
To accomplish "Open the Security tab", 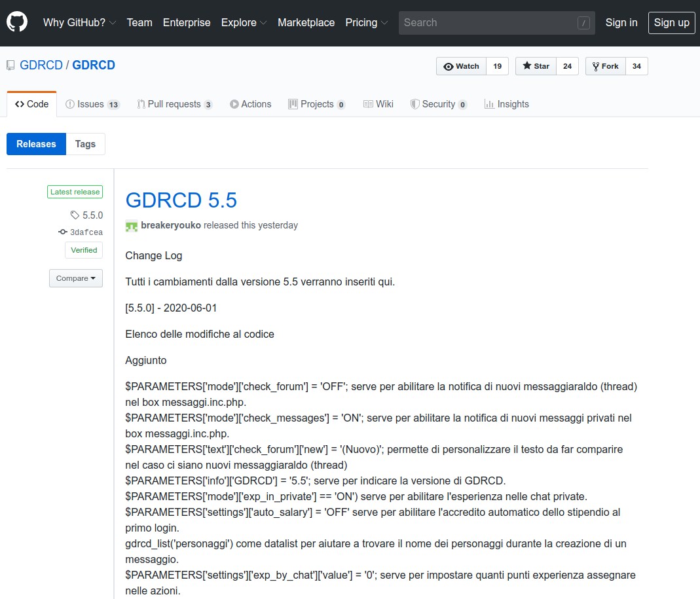I will pyautogui.click(x=438, y=104).
